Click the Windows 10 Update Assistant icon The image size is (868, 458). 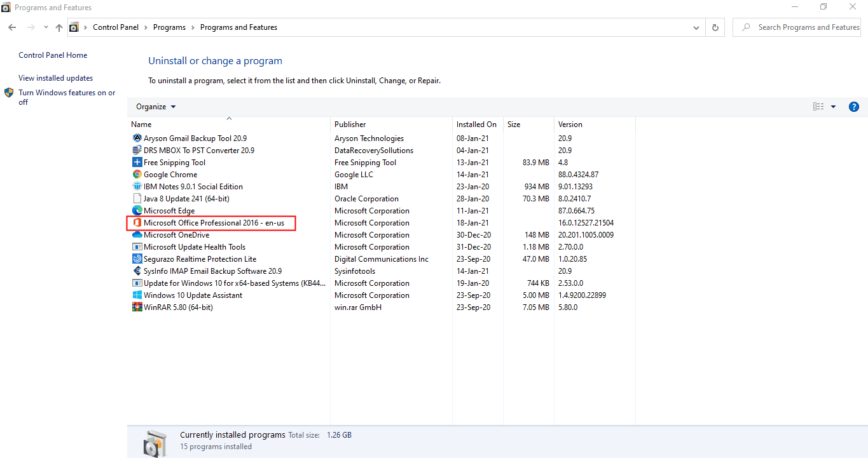point(137,295)
